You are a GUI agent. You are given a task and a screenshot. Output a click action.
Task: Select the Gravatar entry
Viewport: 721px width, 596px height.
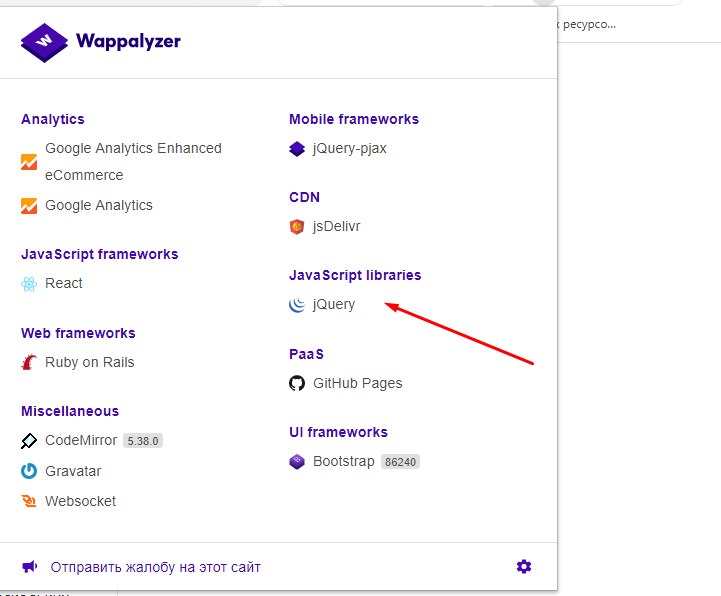pyautogui.click(x=73, y=471)
